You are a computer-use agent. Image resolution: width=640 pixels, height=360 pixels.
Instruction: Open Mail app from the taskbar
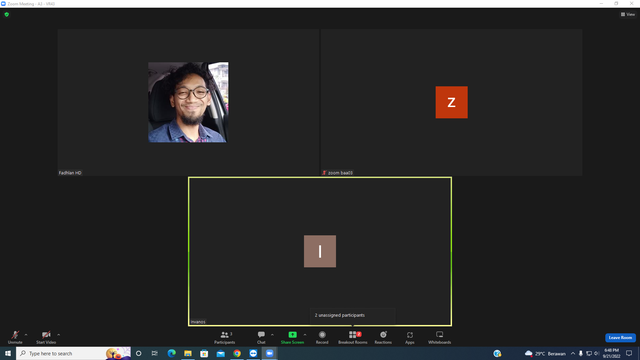coord(220,353)
